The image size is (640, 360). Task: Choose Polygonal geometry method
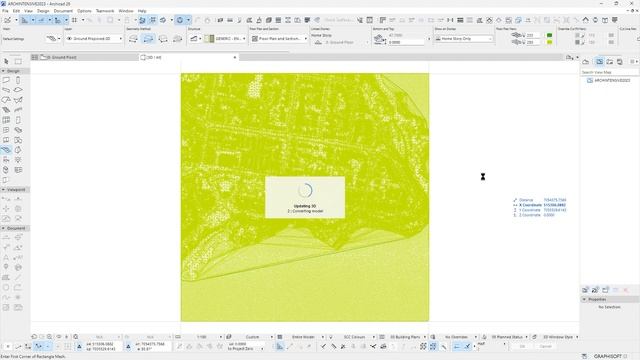coord(133,39)
